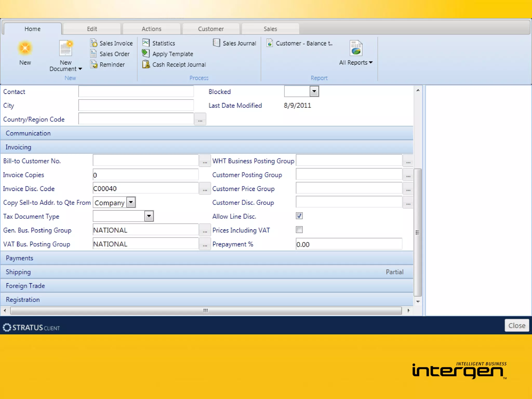Click the Invoice Copies field
532x399 pixels.
click(145, 175)
